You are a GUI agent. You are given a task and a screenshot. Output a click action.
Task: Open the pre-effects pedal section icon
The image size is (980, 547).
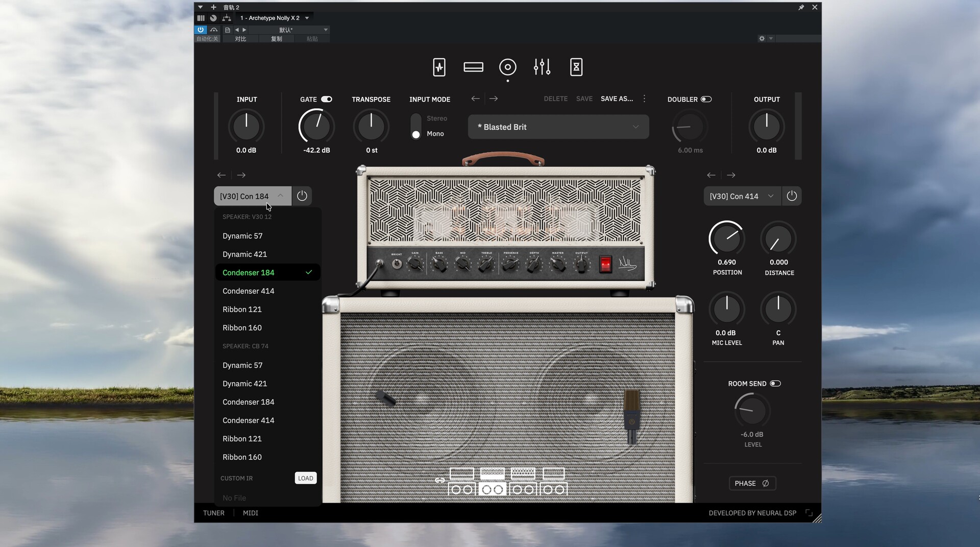[x=439, y=67]
